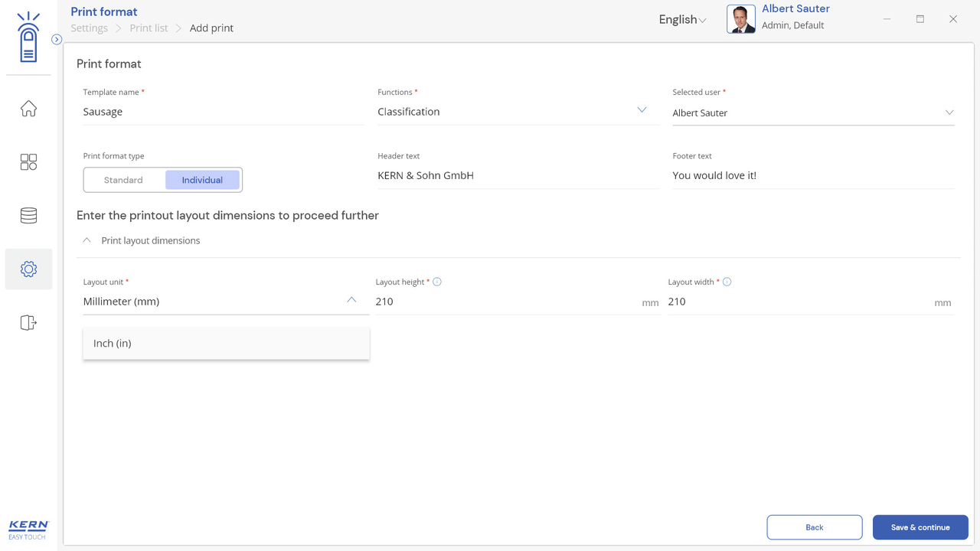Click the logout icon in sidebar
Viewport: 980px width, 551px height.
[28, 323]
